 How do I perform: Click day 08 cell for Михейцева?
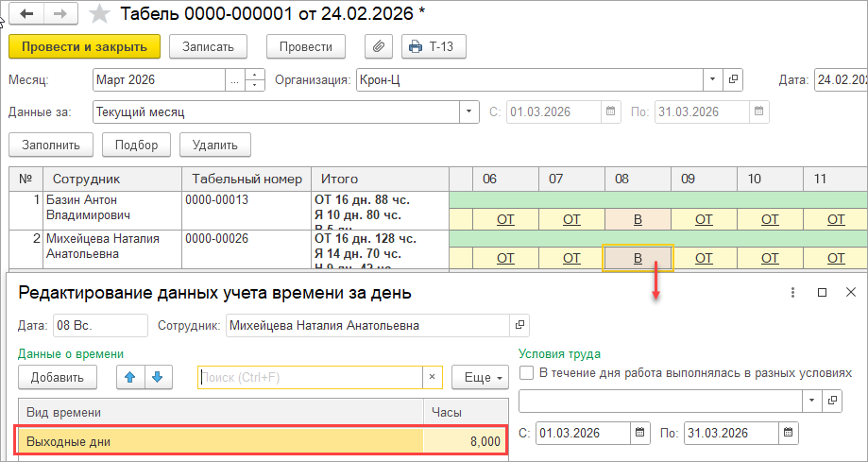click(x=638, y=258)
